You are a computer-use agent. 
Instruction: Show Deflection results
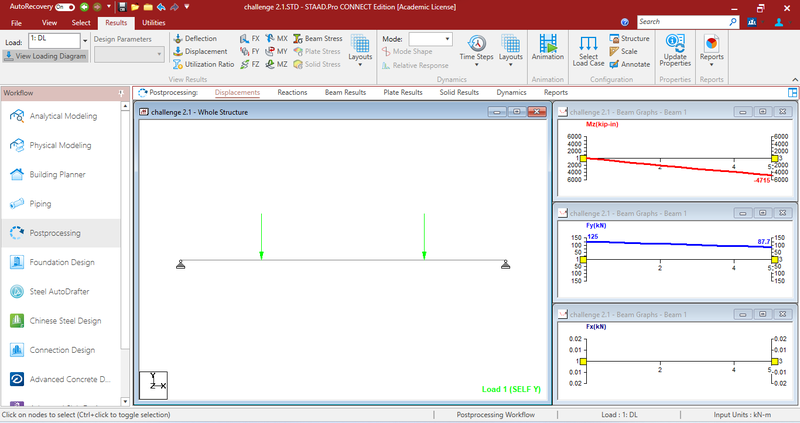(195, 39)
